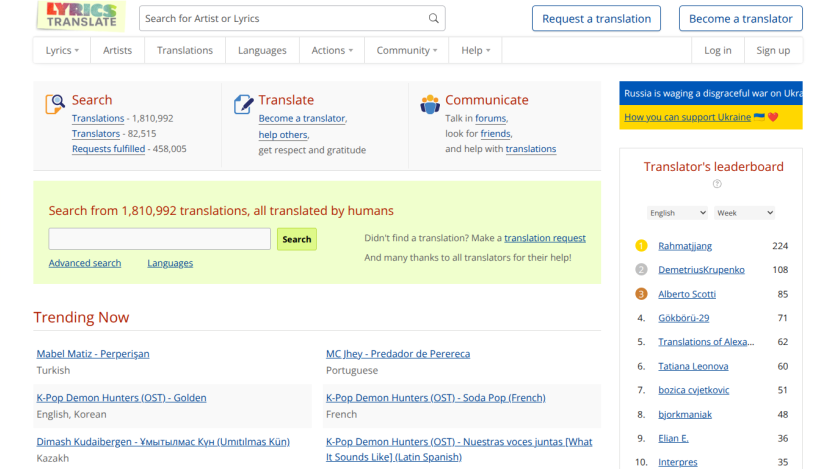Open K-Pop Demon Hunters Nuestras voces juntas link
The image size is (835, 469).
pyautogui.click(x=459, y=449)
